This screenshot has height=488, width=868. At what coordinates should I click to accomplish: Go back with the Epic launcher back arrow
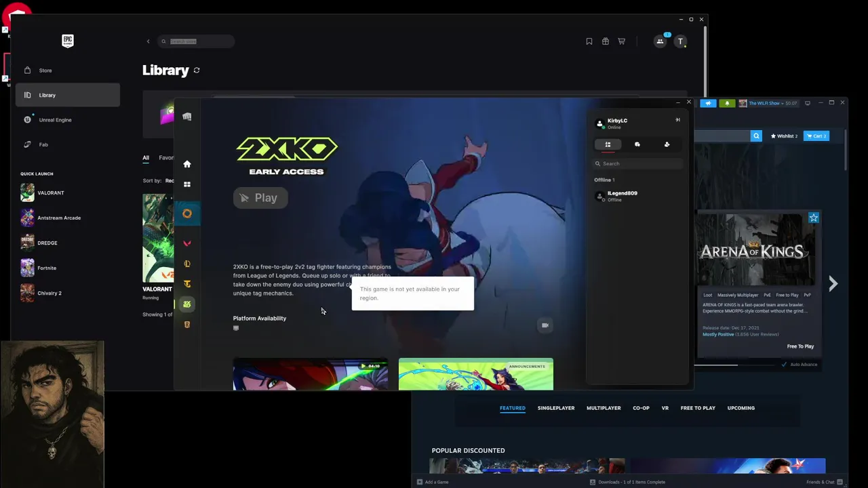click(148, 41)
